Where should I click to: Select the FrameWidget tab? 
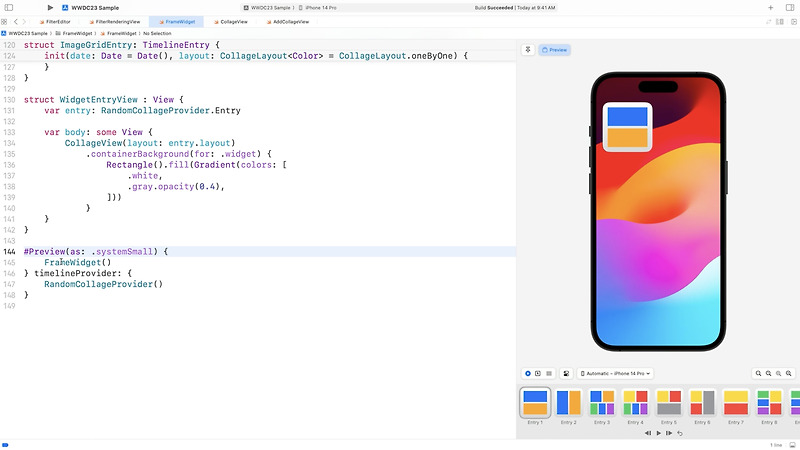pyautogui.click(x=177, y=22)
